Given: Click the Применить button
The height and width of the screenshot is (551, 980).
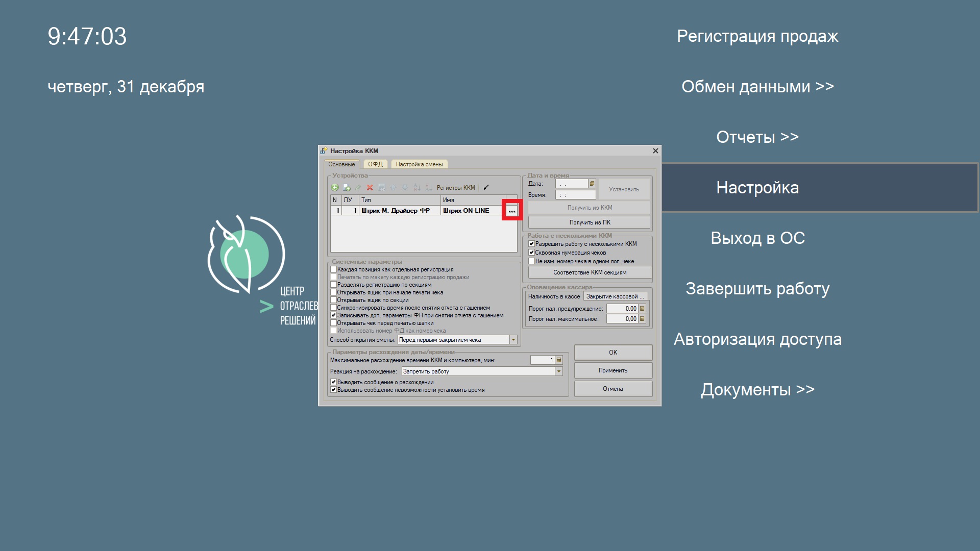Looking at the screenshot, I should (x=612, y=369).
